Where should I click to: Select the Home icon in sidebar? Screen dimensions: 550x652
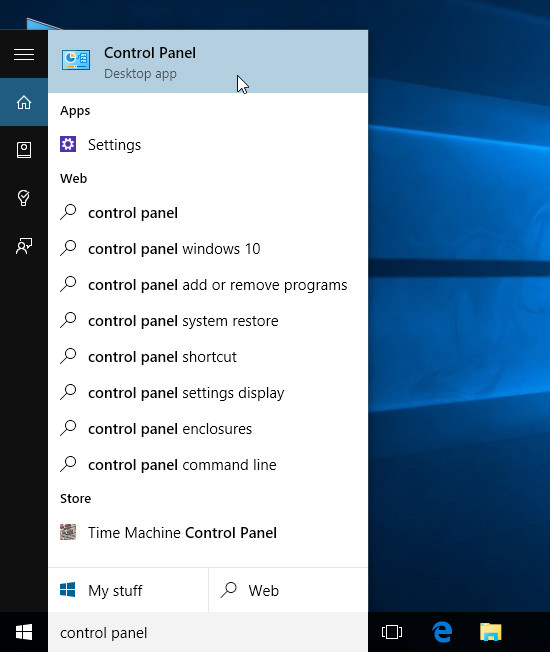[x=24, y=102]
